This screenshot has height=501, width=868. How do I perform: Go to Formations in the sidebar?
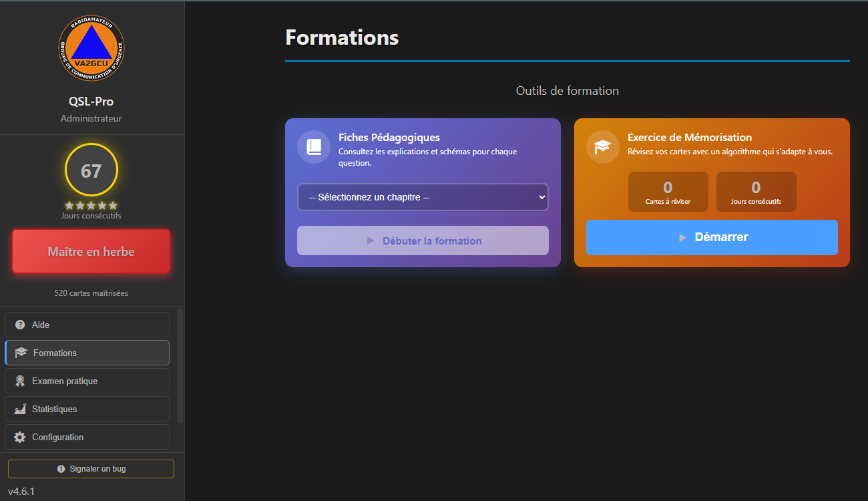tap(87, 353)
